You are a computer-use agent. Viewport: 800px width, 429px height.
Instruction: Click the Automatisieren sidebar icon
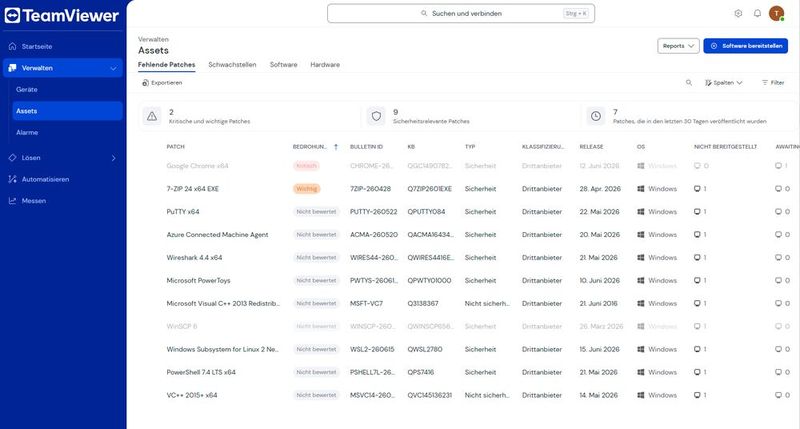point(12,179)
